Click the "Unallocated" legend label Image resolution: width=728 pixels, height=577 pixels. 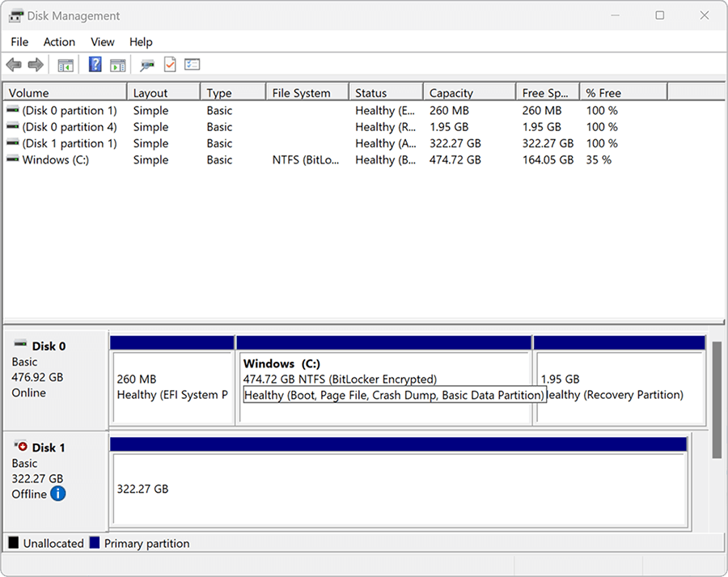pyautogui.click(x=53, y=543)
